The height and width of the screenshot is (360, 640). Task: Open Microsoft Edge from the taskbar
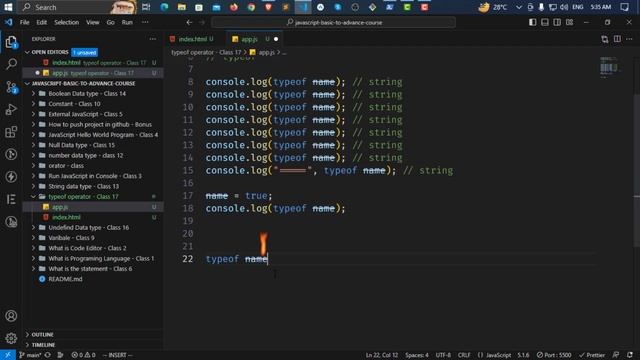(x=164, y=7)
